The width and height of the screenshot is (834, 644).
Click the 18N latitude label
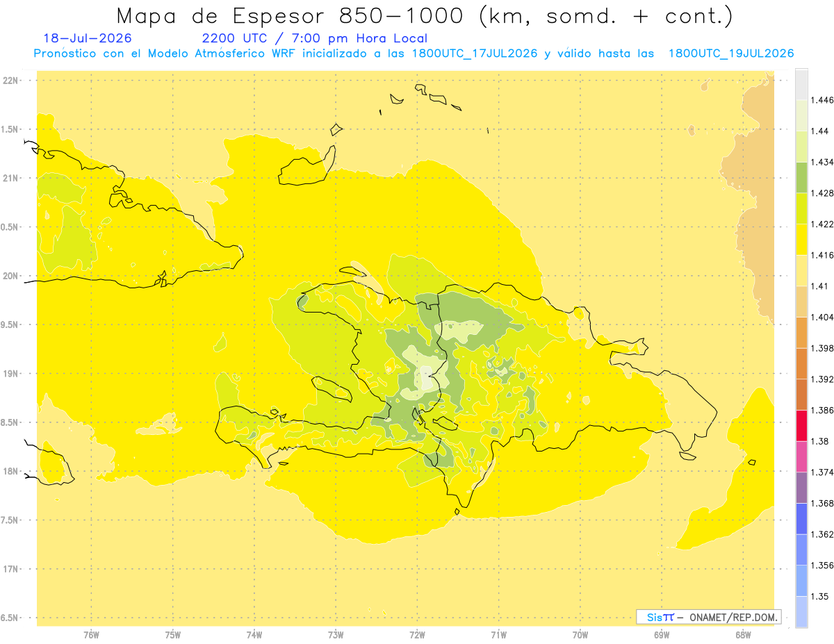tap(10, 471)
